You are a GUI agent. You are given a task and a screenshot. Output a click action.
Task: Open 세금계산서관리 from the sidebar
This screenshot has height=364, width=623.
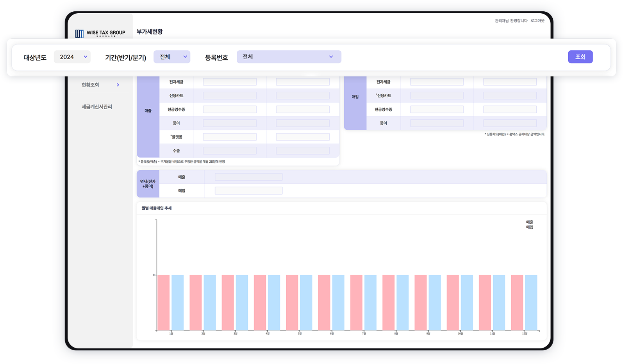(96, 107)
